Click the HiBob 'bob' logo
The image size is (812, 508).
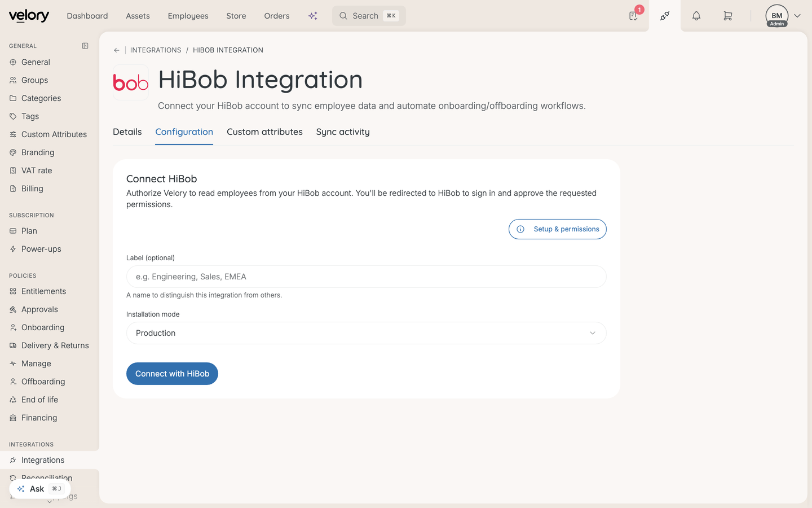point(131,82)
